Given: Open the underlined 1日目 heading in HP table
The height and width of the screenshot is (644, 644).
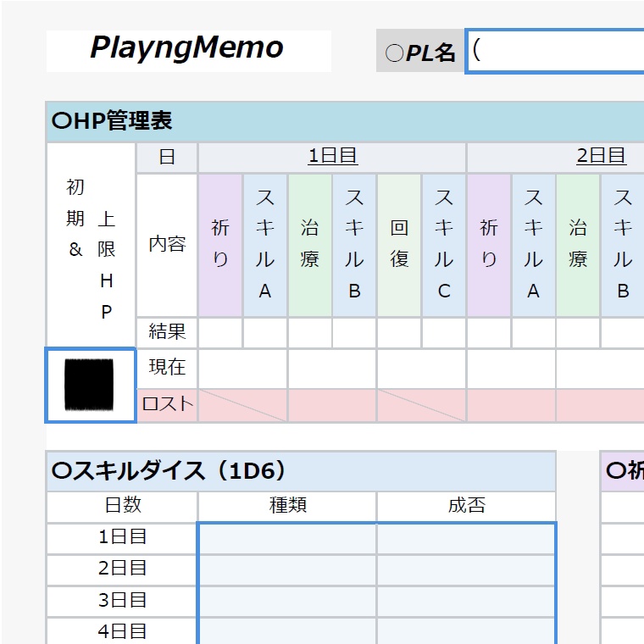Looking at the screenshot, I should (333, 157).
